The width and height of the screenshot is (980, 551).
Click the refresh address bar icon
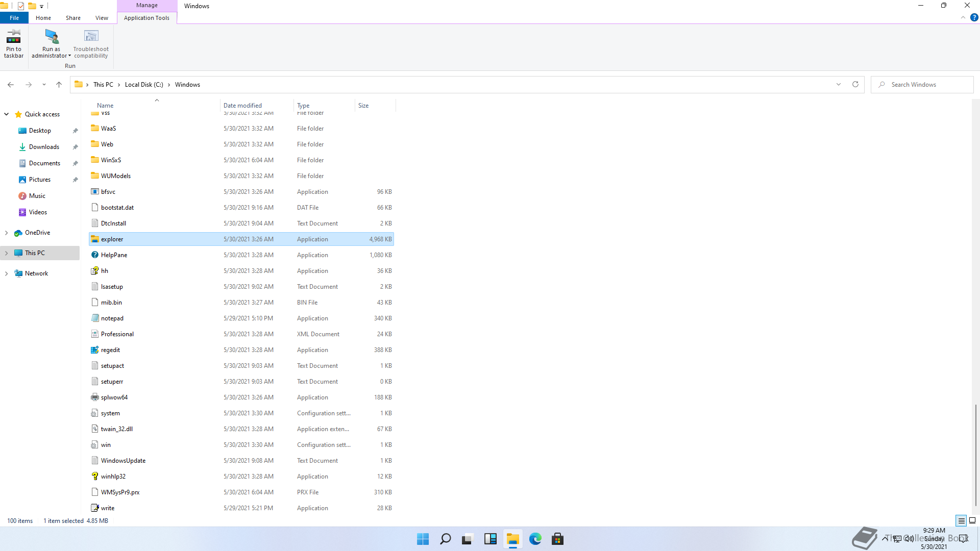(x=855, y=85)
